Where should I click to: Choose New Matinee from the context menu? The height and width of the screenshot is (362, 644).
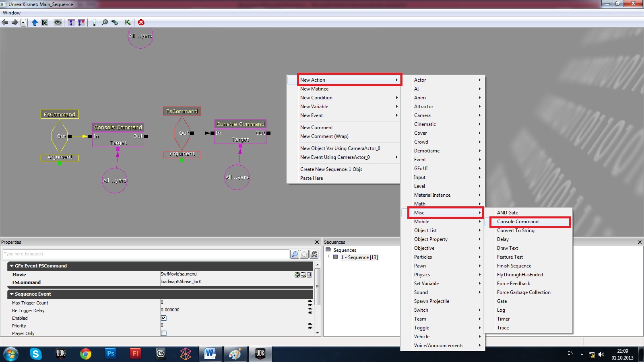click(x=314, y=89)
